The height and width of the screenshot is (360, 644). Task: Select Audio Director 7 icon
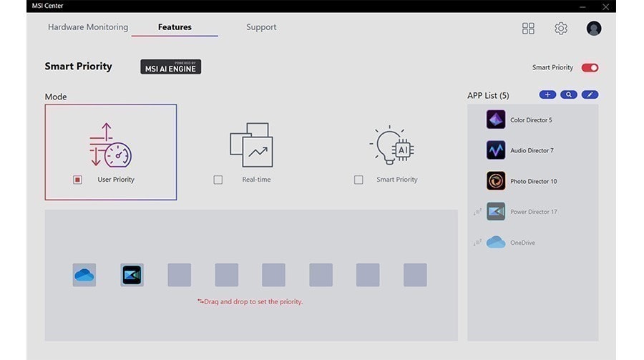[x=496, y=150]
